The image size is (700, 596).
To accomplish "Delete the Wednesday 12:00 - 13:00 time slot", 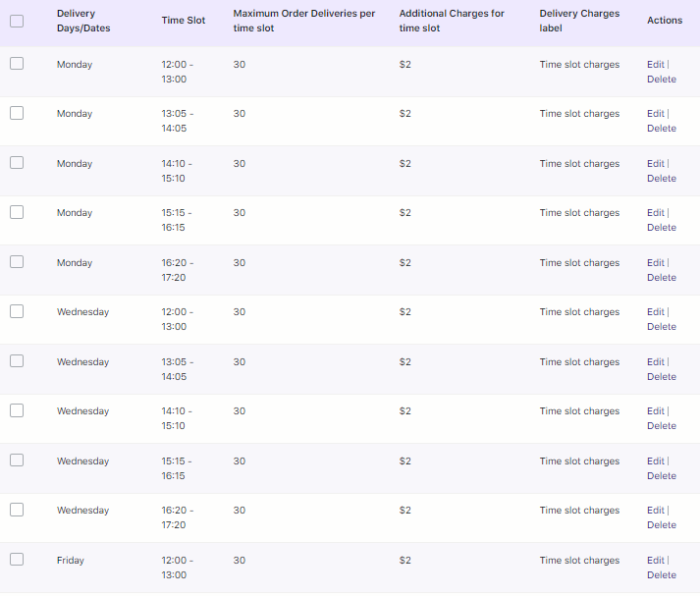I will [x=661, y=327].
